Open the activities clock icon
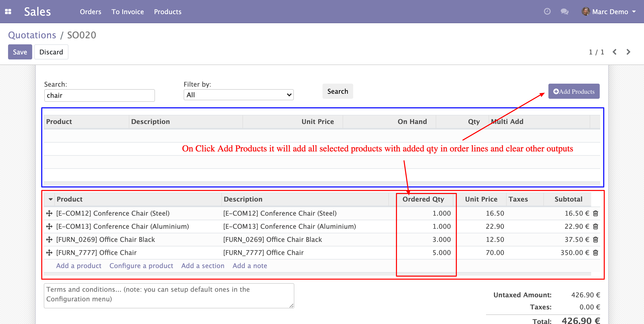644x324 pixels. (547, 12)
